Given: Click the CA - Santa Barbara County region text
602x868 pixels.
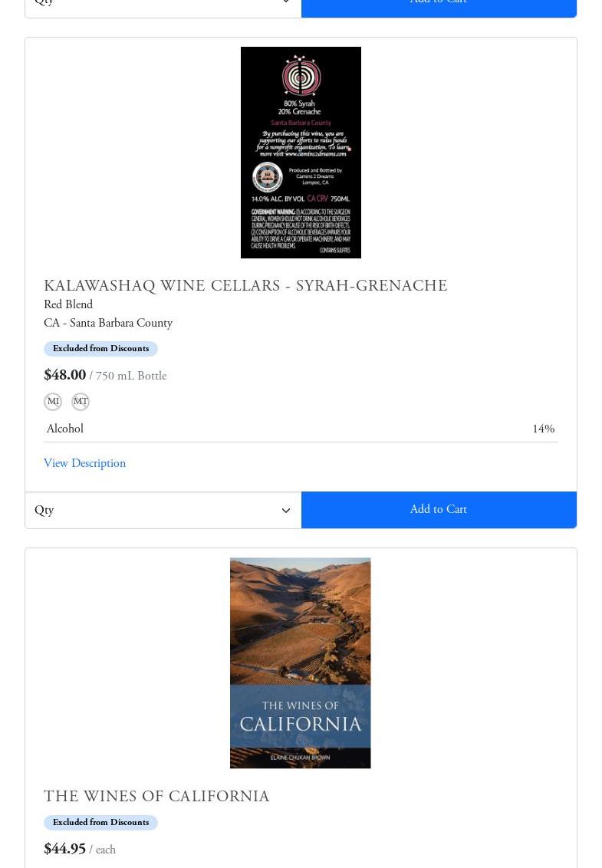Looking at the screenshot, I should [x=108, y=323].
